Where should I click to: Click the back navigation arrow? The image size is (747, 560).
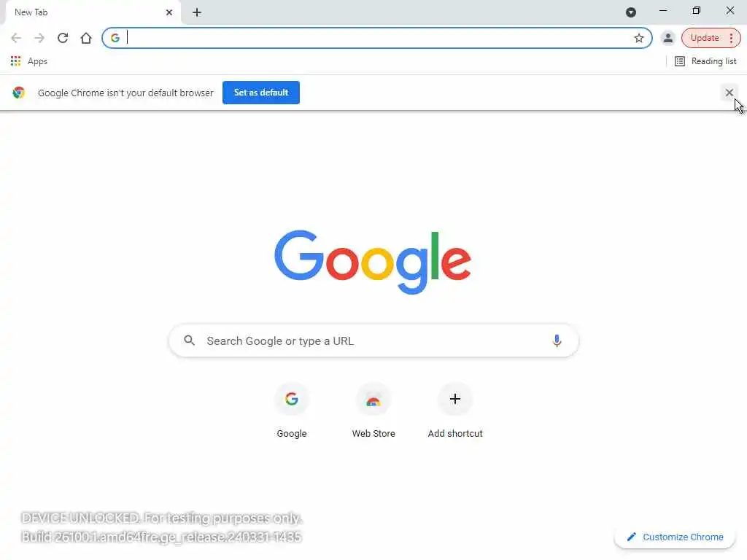click(16, 38)
